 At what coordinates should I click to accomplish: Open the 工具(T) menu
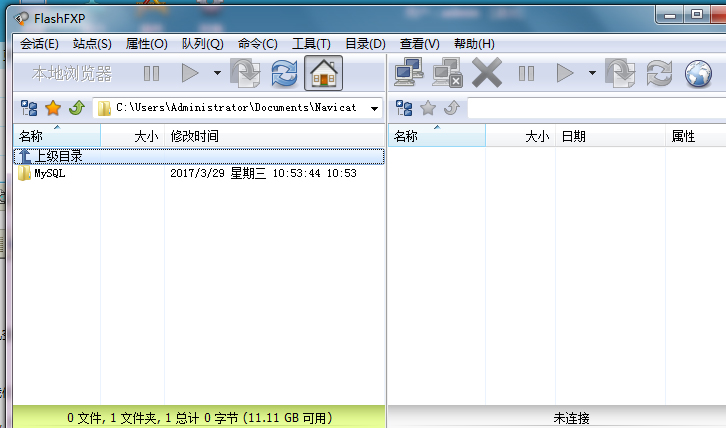pyautogui.click(x=311, y=44)
